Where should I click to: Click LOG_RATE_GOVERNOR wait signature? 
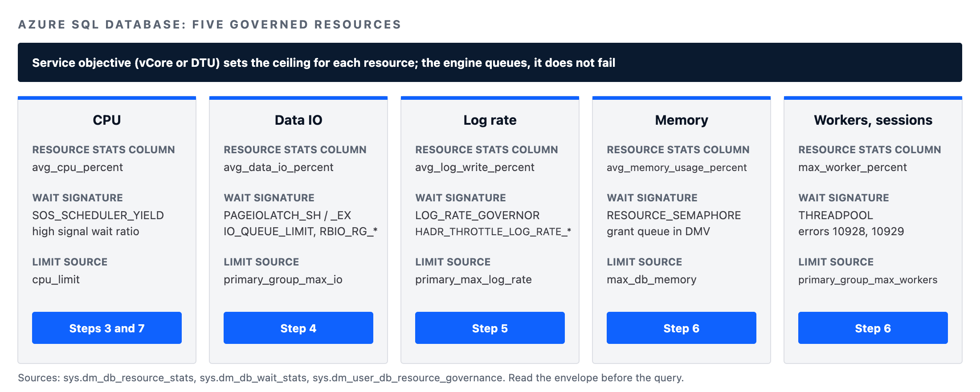(x=478, y=216)
